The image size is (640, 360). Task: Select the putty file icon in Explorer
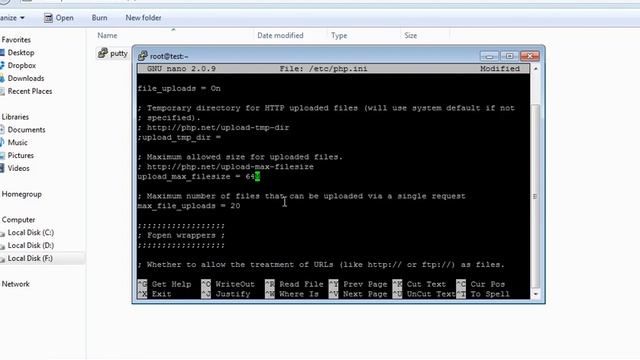pyautogui.click(x=102, y=53)
